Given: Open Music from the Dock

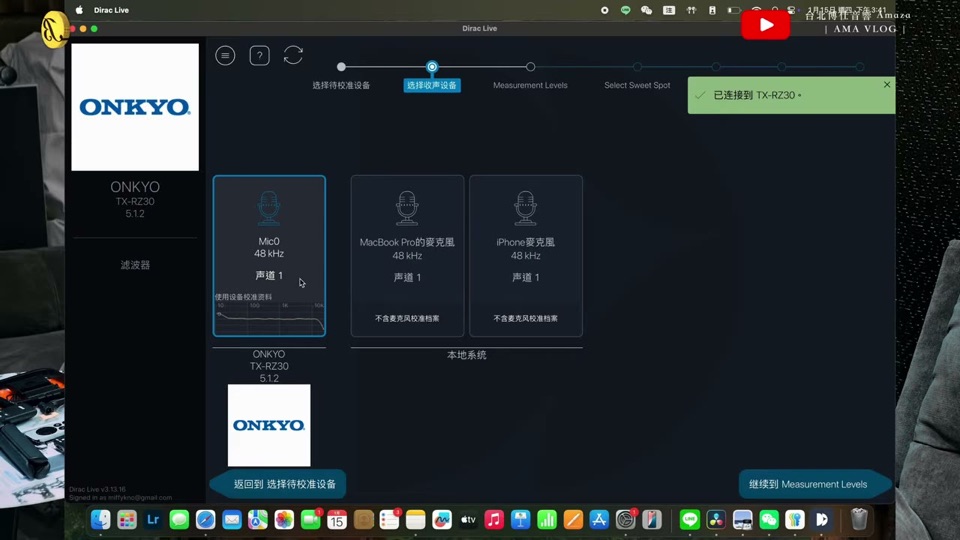Looking at the screenshot, I should click(494, 520).
